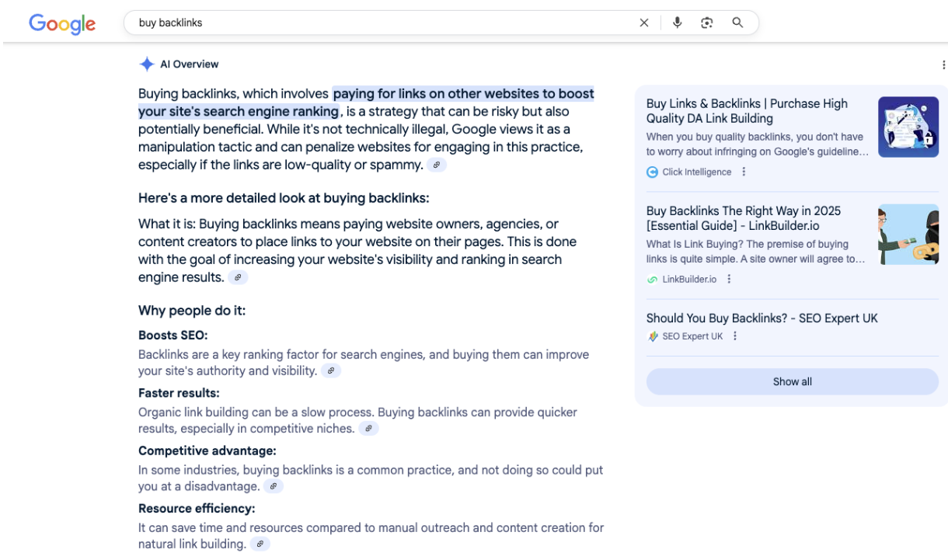Go to the Google homepage via logo
Screen dimensions: 948x560
62,23
